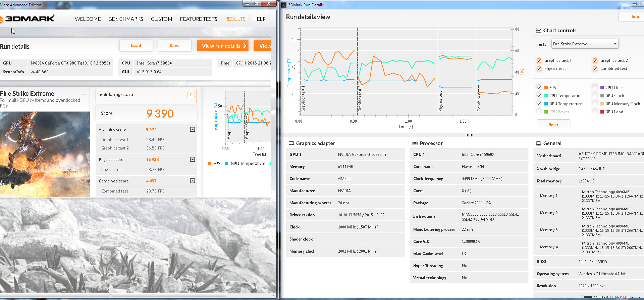This screenshot has width=644, height=300.
Task: Click the red GPU Load color swatch
Action: [x=602, y=112]
